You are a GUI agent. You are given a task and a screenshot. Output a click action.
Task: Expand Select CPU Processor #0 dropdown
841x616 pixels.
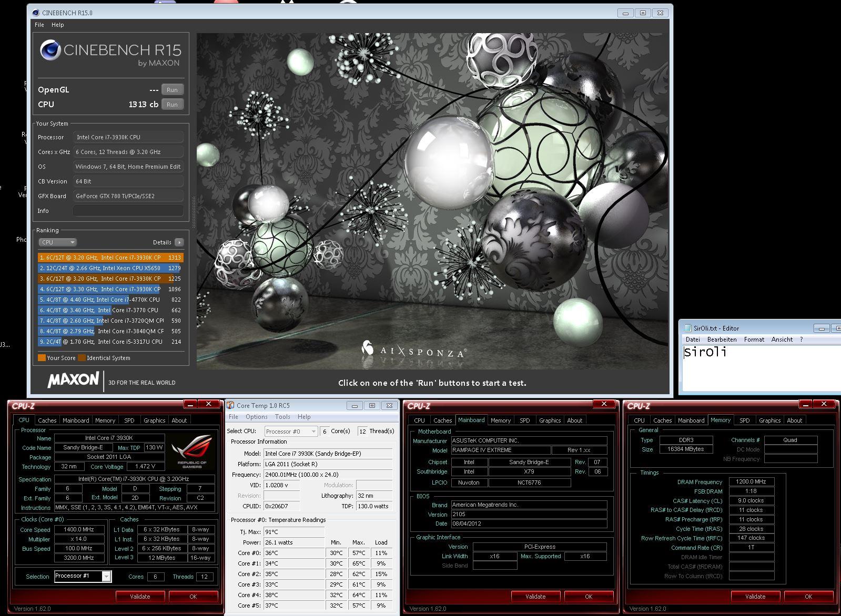(291, 432)
